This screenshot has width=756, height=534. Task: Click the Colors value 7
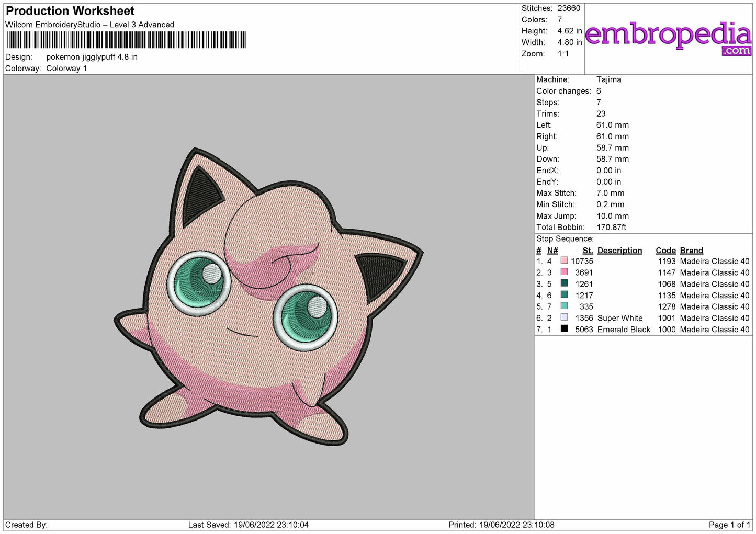pos(560,20)
